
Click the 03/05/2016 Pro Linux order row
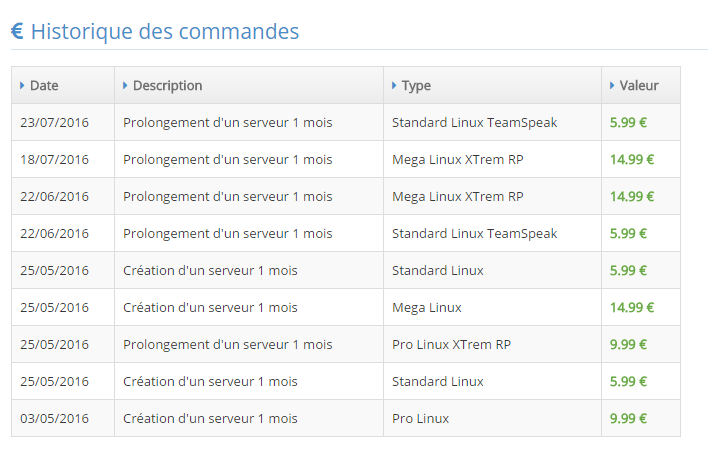pos(346,418)
